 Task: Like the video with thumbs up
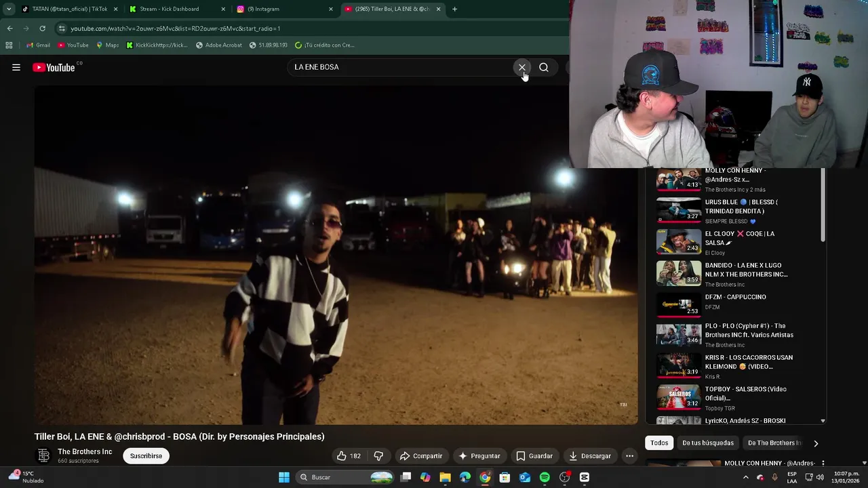[349, 456]
